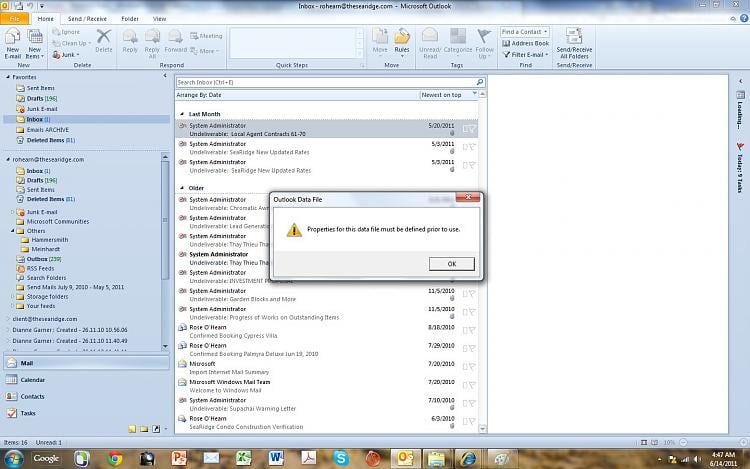Collapse the Older message group

coord(182,188)
